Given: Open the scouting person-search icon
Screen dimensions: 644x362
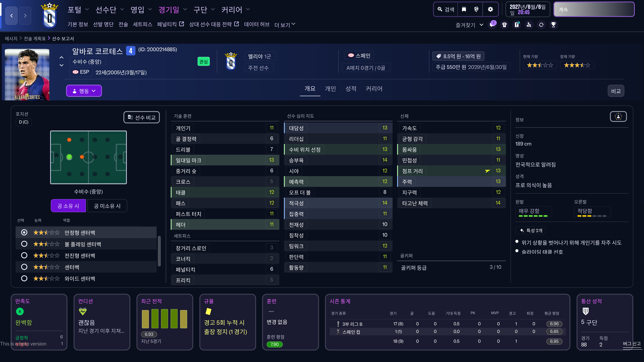Looking at the screenshot, I should tap(529, 25).
